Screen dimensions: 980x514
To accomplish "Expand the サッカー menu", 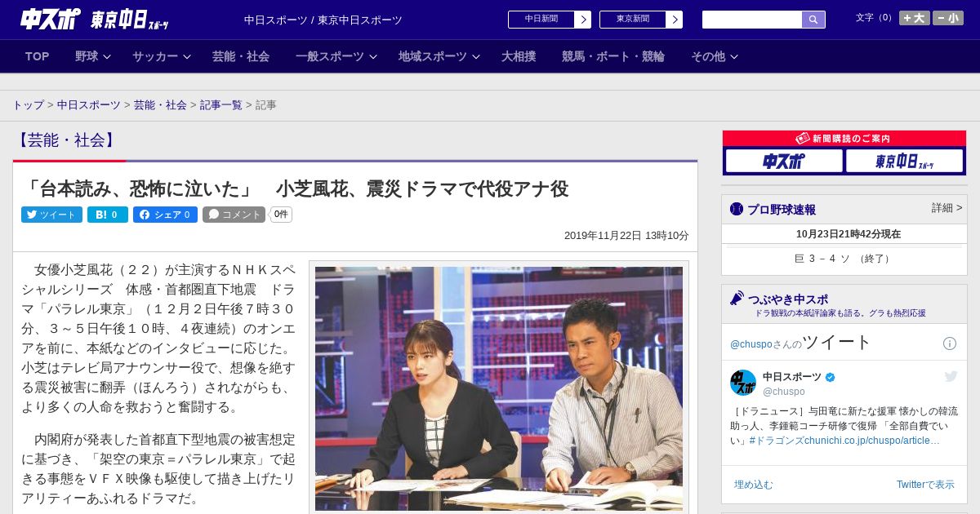I will click(162, 56).
